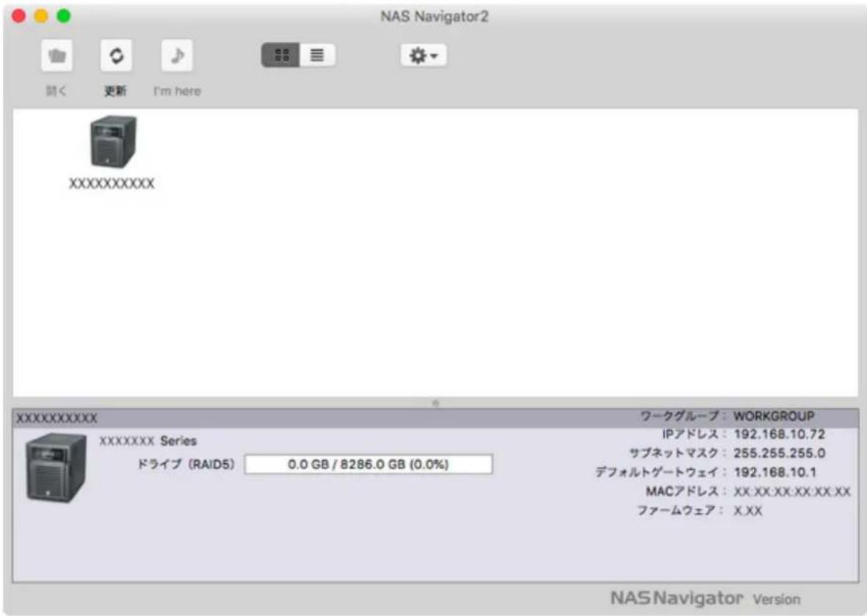867x616 pixels.
Task: Maximize the window with green button
Action: click(64, 16)
